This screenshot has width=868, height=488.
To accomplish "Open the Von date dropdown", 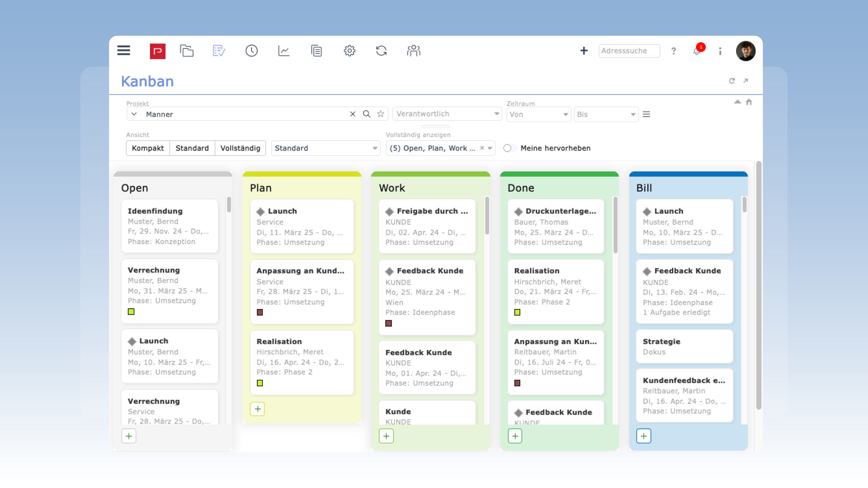I will click(x=538, y=114).
